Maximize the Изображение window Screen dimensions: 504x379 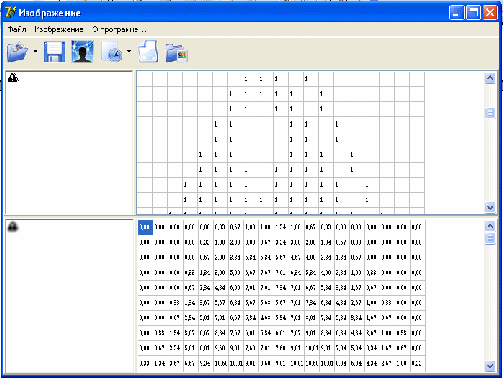pyautogui.click(x=473, y=13)
